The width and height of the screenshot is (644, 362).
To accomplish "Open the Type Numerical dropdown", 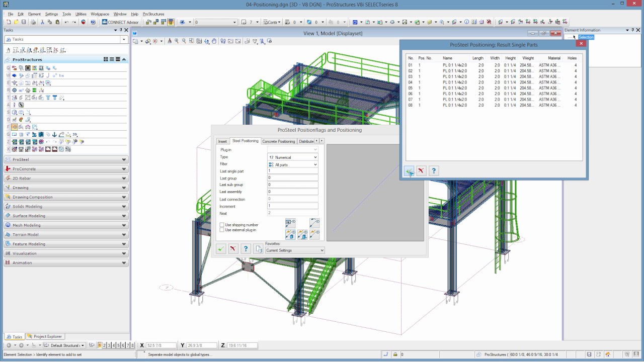I will click(293, 157).
